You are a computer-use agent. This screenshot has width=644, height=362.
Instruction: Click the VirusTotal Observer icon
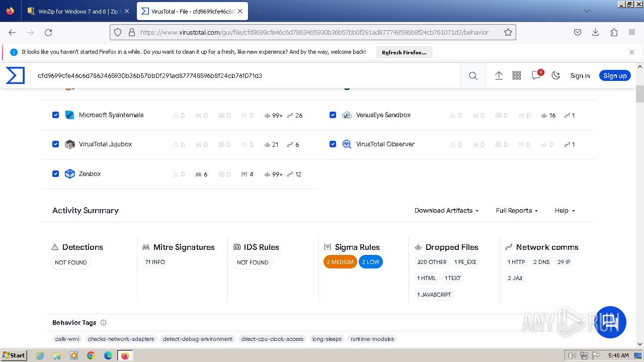point(347,144)
